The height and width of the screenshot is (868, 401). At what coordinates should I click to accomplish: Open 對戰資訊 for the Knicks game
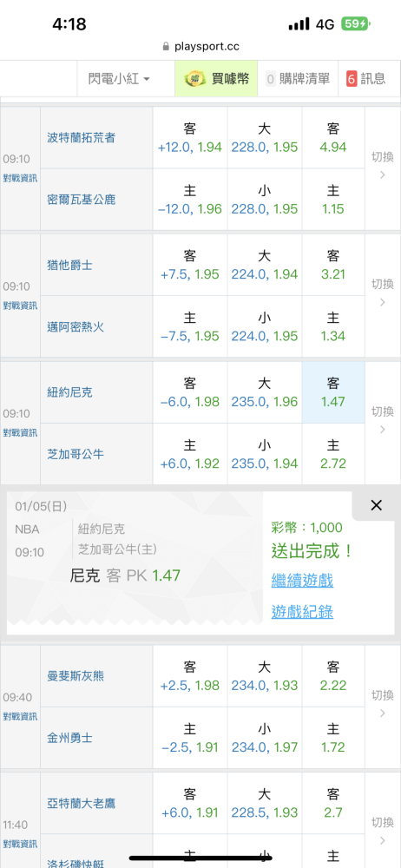click(x=21, y=433)
